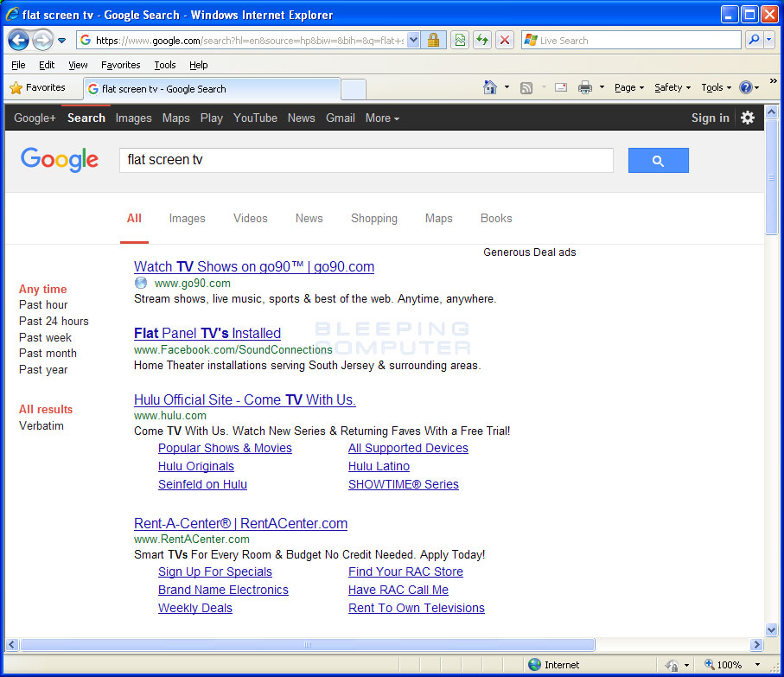Expand the Print options dropdown arrow
Viewport: 784px width, 677px height.
[602, 87]
